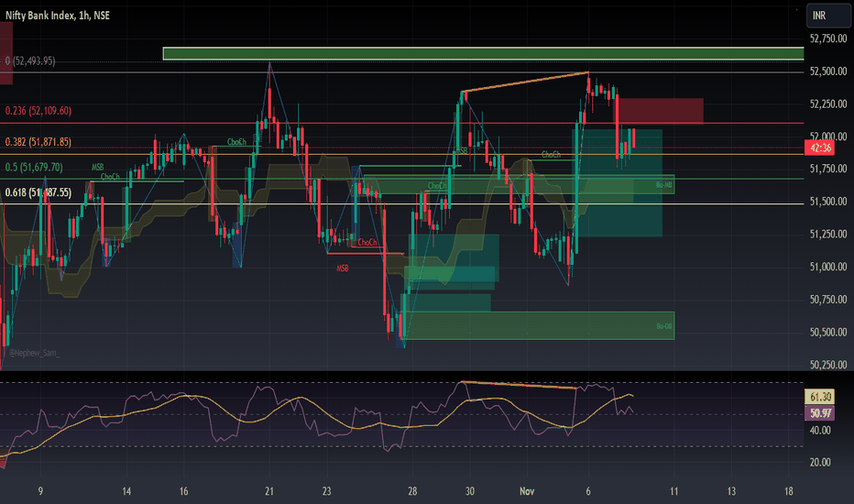Click date 30 on the time axis

pyautogui.click(x=469, y=491)
